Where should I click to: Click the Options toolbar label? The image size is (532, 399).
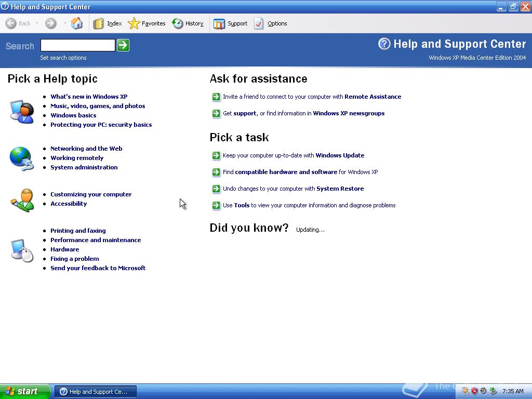pyautogui.click(x=277, y=23)
